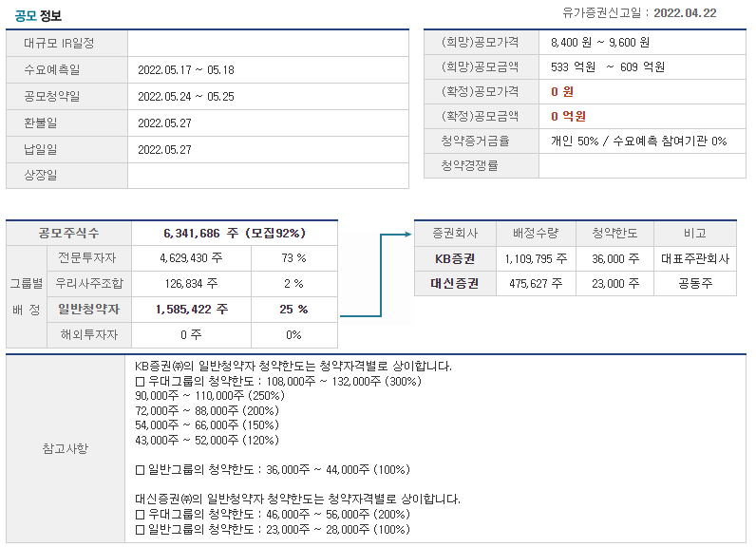Select the red 0 억원 value
The image size is (756, 547).
coord(569,116)
